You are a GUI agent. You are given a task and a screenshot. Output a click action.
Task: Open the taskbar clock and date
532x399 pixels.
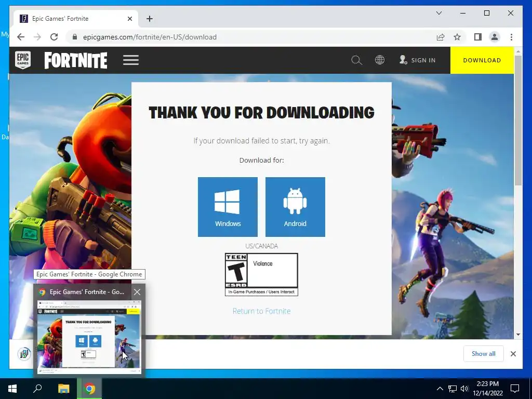(487, 389)
